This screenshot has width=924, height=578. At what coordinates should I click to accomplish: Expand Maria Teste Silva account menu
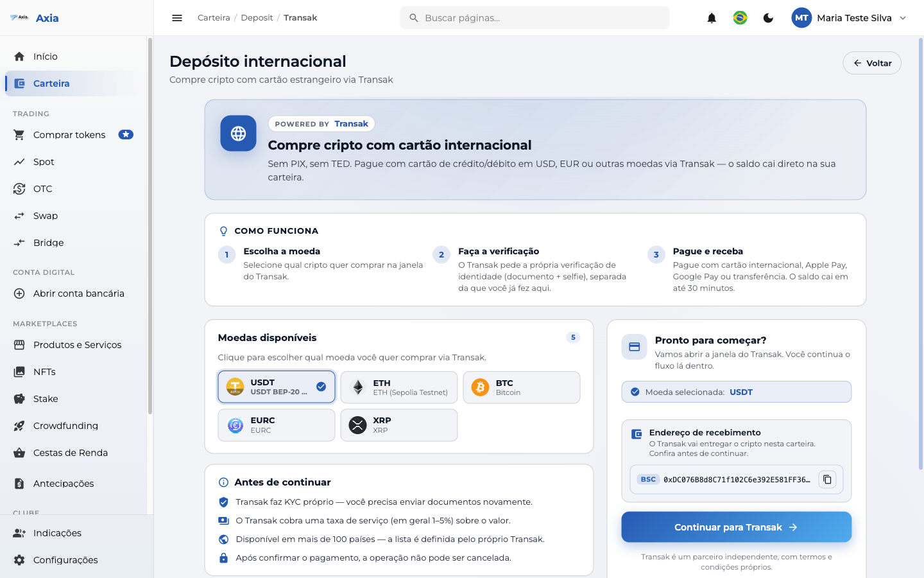coord(850,18)
